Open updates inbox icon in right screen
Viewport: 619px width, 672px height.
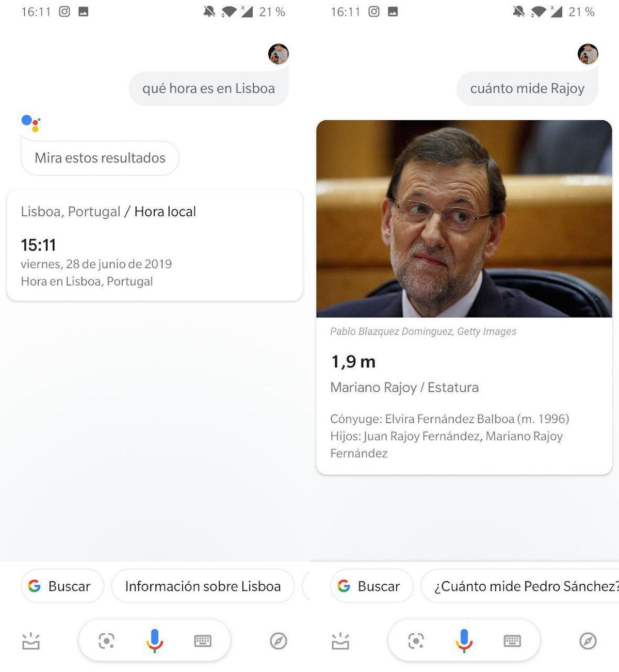coord(340,641)
